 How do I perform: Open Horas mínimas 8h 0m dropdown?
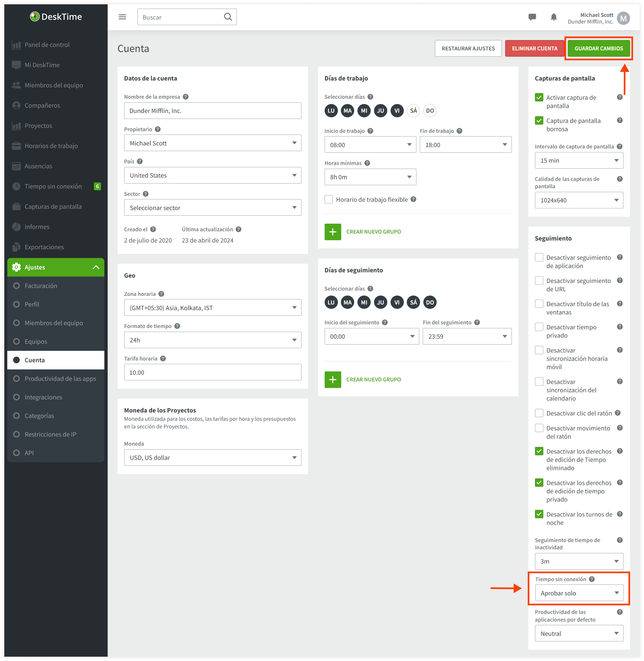point(370,177)
